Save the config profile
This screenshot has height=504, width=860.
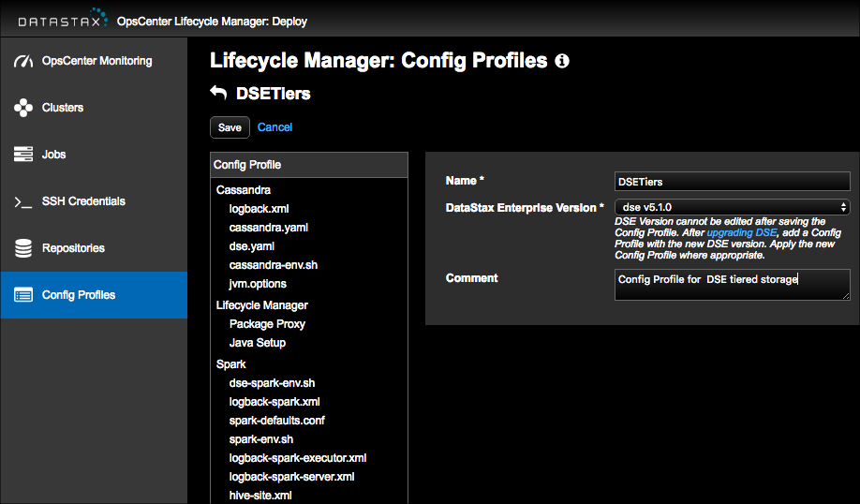tap(230, 127)
